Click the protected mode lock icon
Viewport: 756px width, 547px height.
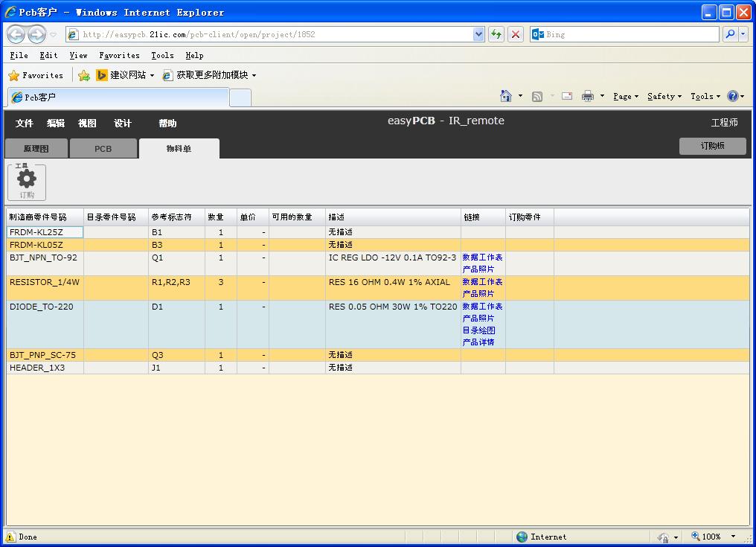(664, 537)
